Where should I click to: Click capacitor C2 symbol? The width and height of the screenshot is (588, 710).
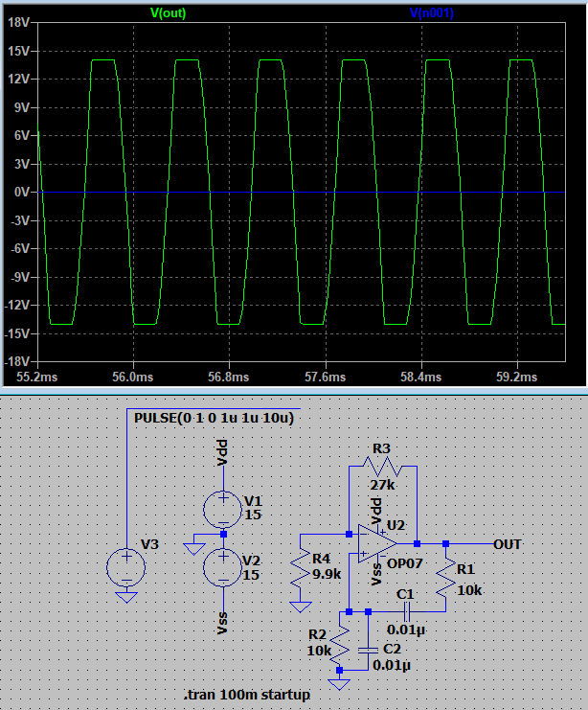[x=367, y=650]
